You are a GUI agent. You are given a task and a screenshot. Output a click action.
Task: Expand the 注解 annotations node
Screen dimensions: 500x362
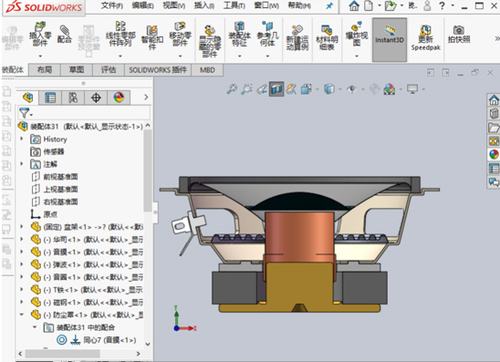click(22, 164)
